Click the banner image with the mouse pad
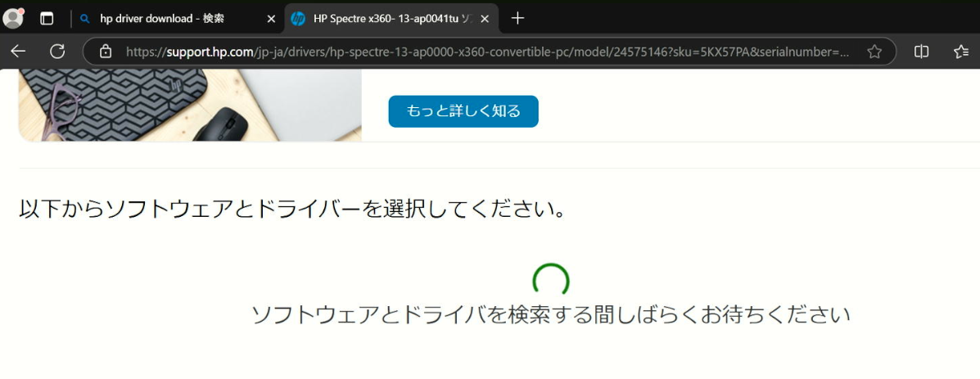 tap(190, 105)
